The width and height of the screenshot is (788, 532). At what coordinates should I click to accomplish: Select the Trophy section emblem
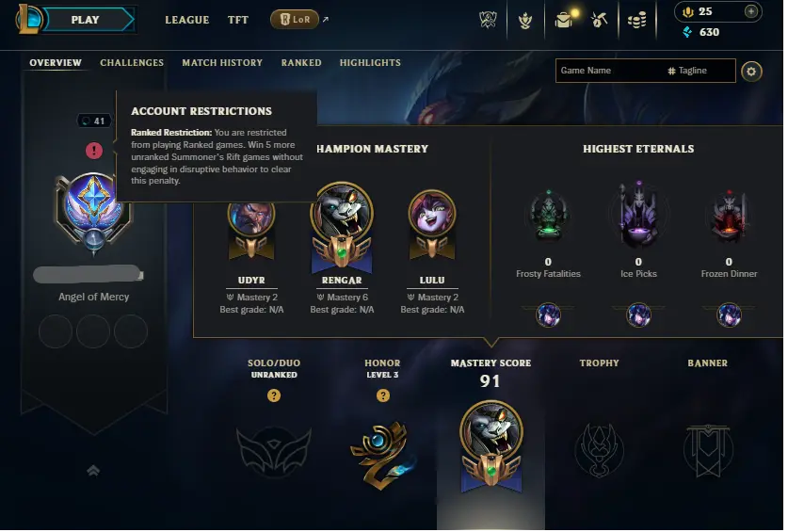point(599,450)
